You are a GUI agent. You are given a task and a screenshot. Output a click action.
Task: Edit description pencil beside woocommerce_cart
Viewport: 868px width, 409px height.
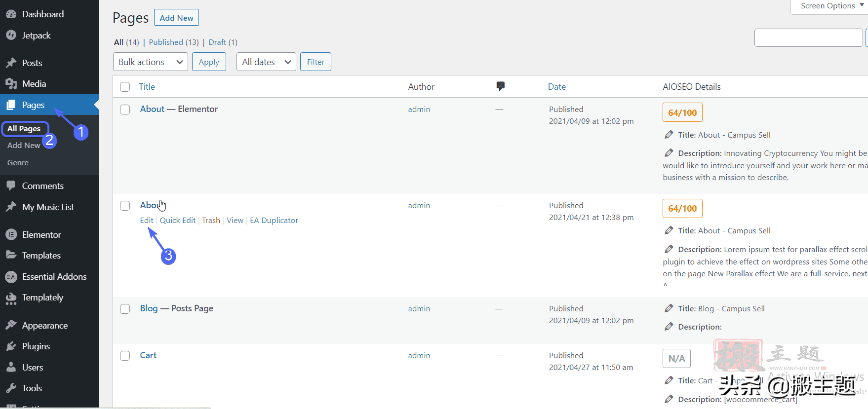point(669,399)
